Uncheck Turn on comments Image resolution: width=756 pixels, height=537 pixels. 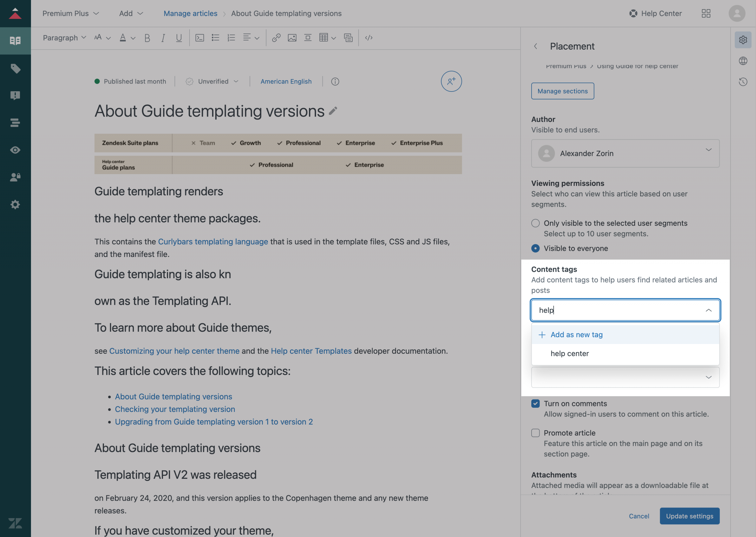click(535, 403)
